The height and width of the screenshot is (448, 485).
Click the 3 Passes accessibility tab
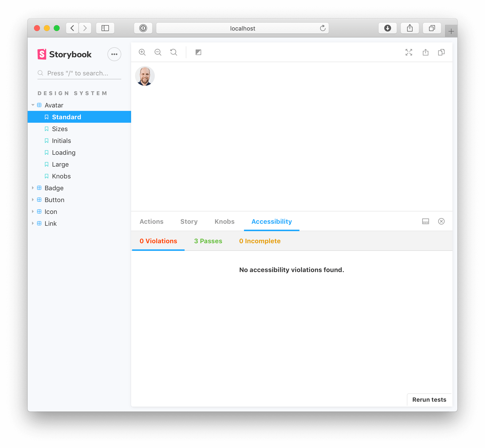pos(208,241)
